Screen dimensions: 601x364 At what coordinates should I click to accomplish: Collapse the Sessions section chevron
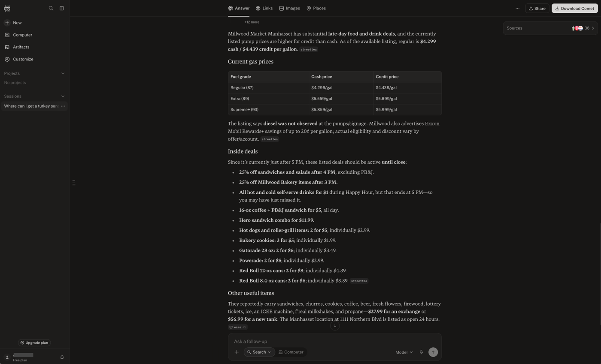(63, 96)
